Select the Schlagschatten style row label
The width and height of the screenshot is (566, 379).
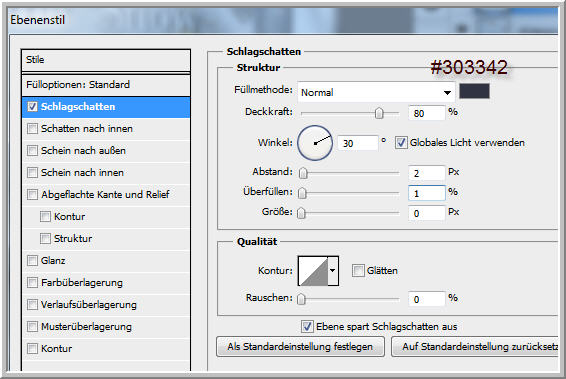(78, 106)
